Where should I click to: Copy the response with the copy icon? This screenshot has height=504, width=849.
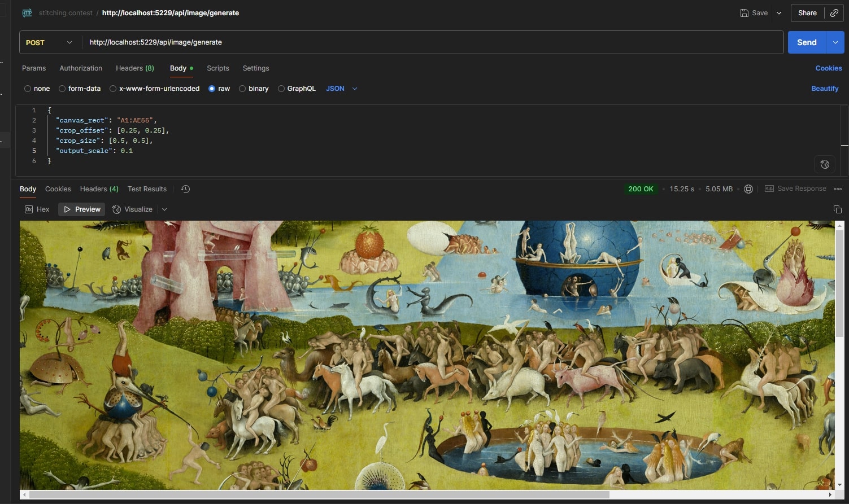coord(837,209)
